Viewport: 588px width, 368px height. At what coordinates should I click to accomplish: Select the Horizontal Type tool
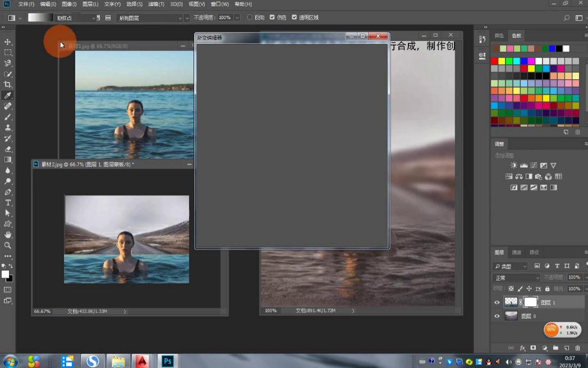tap(7, 202)
